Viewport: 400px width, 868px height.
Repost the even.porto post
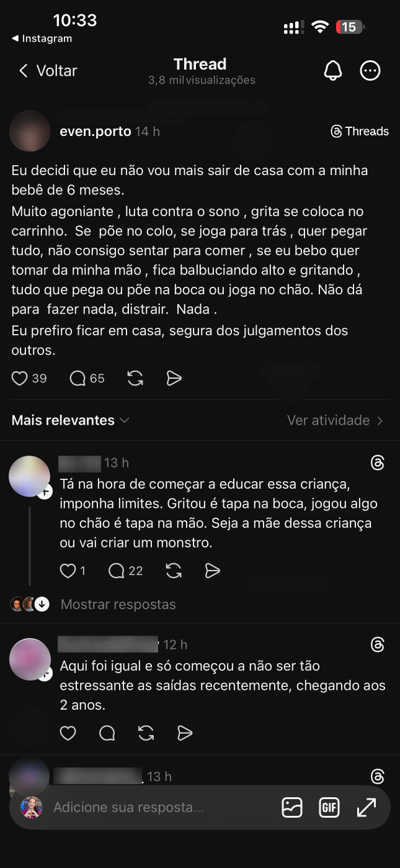(135, 378)
